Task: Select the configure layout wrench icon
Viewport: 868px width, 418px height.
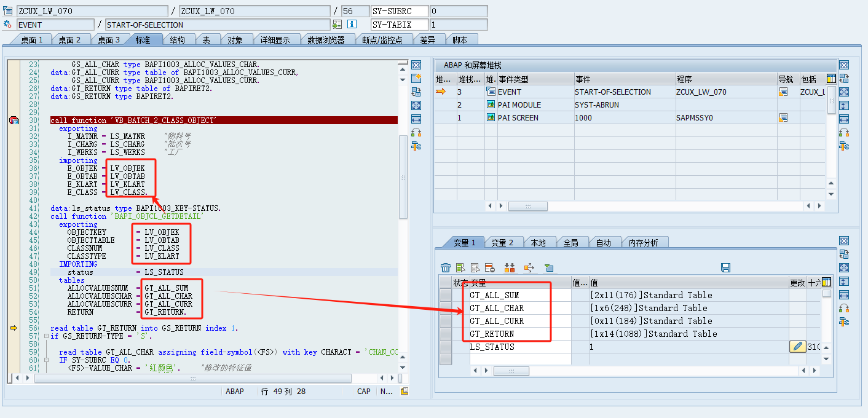Action: point(416,146)
